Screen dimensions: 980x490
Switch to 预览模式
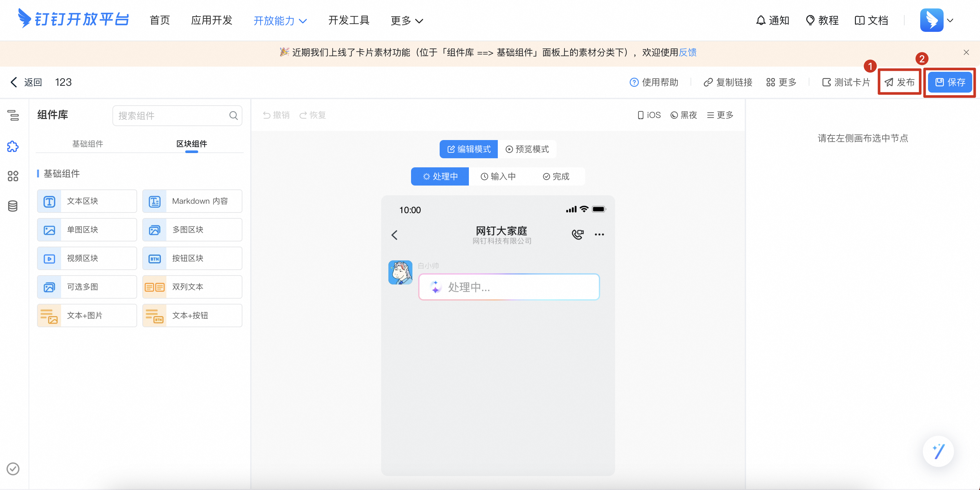coord(527,149)
